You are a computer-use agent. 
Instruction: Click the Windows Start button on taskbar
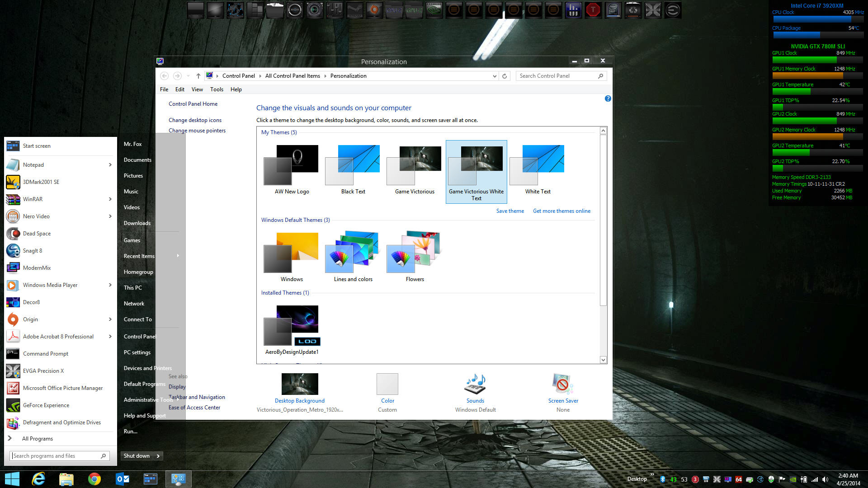tap(12, 479)
